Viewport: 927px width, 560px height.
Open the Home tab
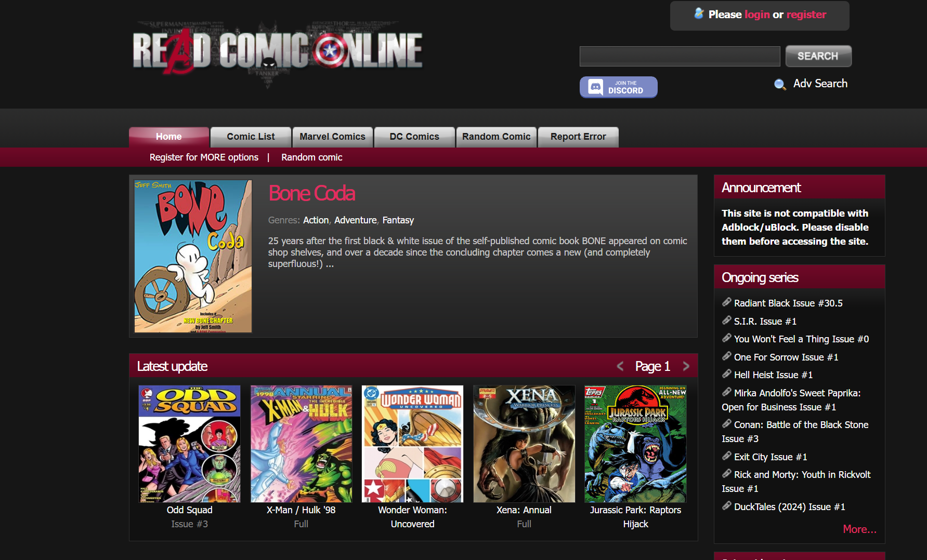[x=169, y=137]
